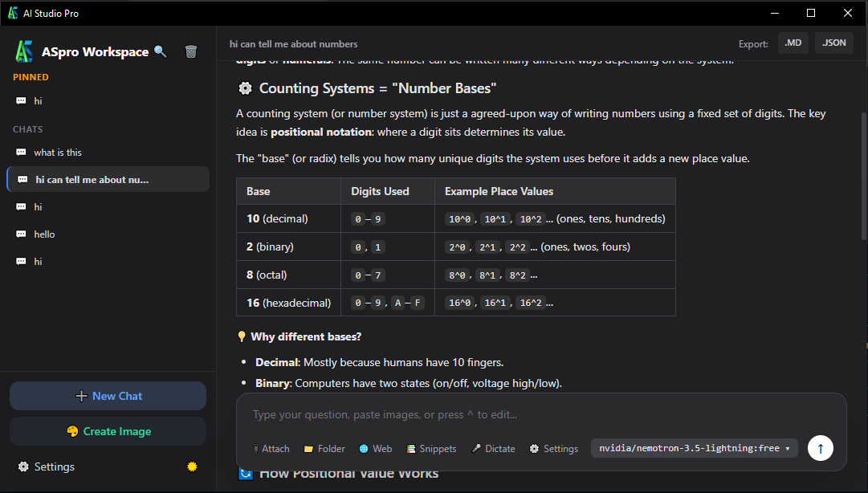The height and width of the screenshot is (493, 868).
Task: Click the ASpro Workspace logo icon
Action: tap(24, 51)
